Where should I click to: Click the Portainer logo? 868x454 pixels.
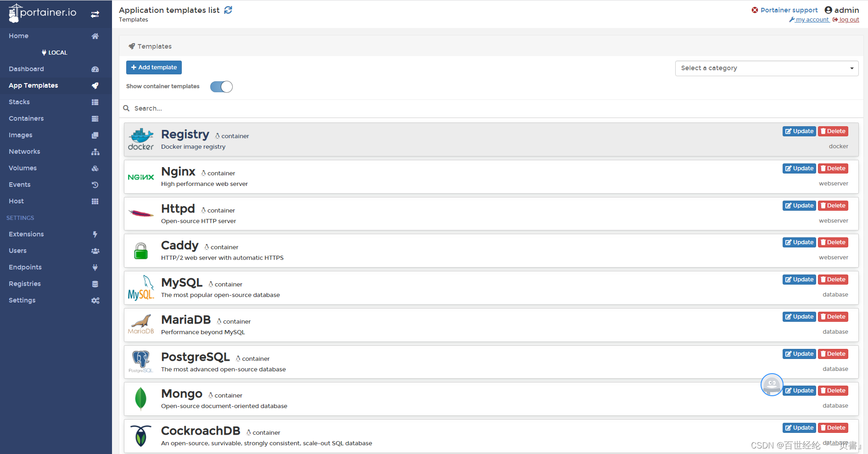pos(42,13)
